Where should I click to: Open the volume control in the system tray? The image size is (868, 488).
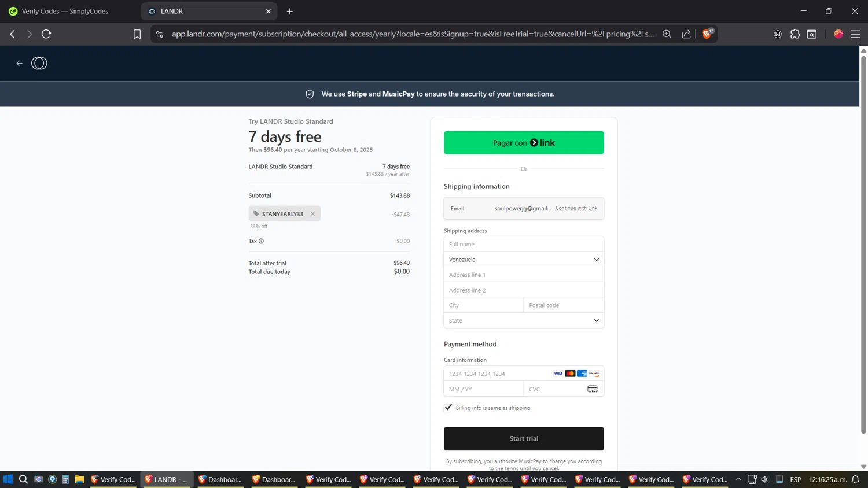coord(765,479)
